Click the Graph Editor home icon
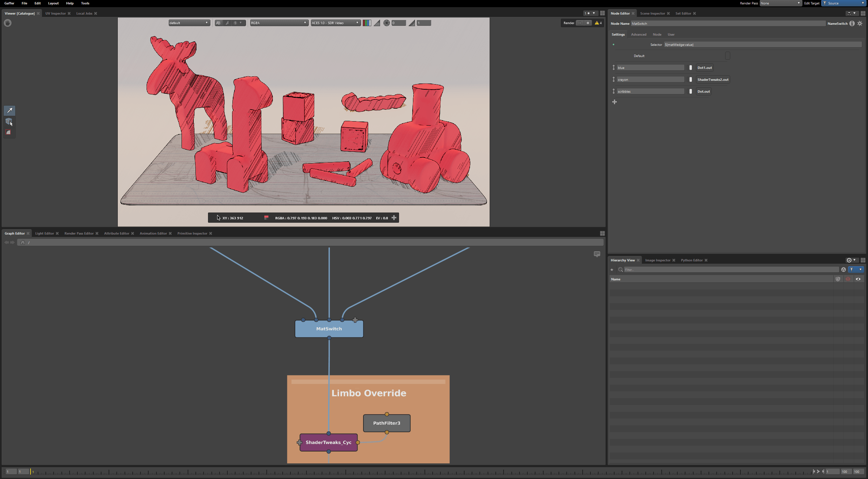 pyautogui.click(x=23, y=242)
